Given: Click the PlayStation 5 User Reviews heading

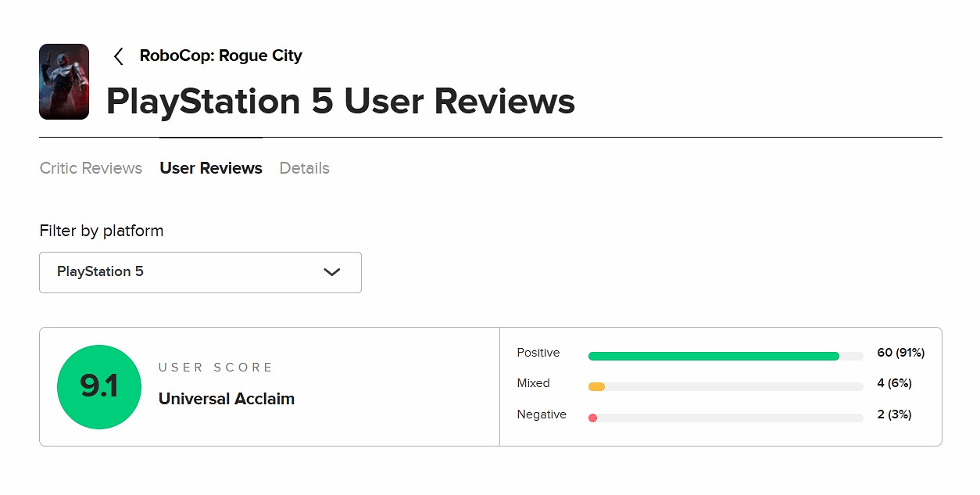Looking at the screenshot, I should (341, 102).
